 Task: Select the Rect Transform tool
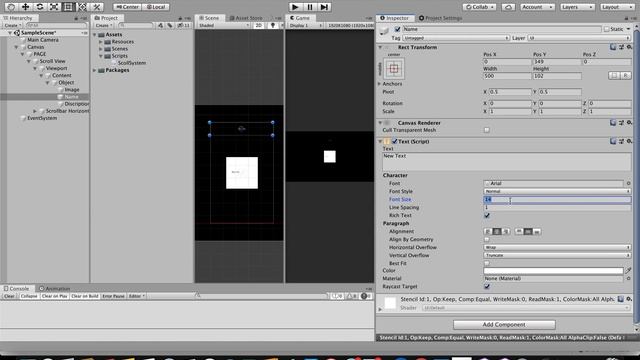68,7
